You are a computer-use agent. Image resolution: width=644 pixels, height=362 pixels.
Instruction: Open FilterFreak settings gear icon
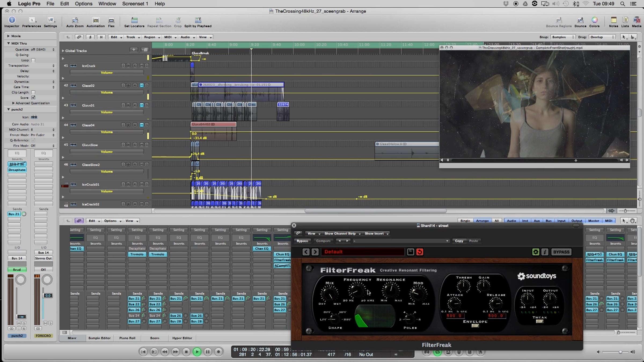[x=536, y=252]
